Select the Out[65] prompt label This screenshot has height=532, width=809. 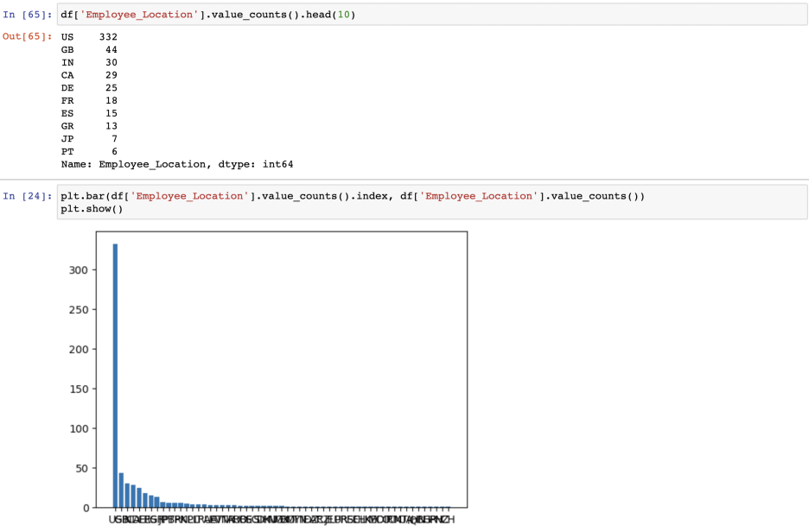point(28,36)
